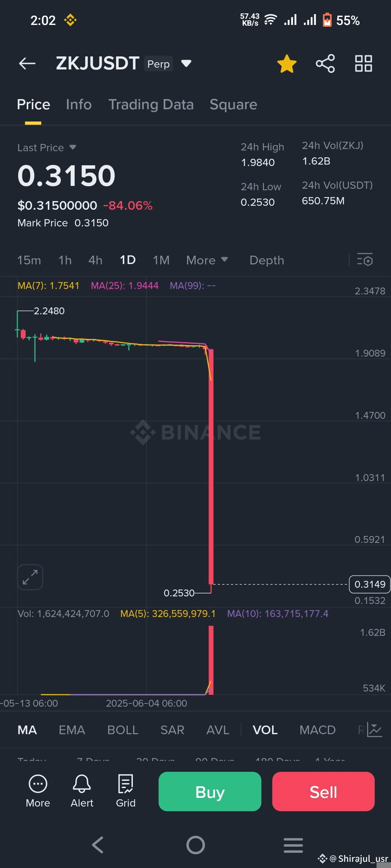Toggle the favorite star for ZKJUSDT
This screenshot has width=391, height=868.
tap(287, 64)
